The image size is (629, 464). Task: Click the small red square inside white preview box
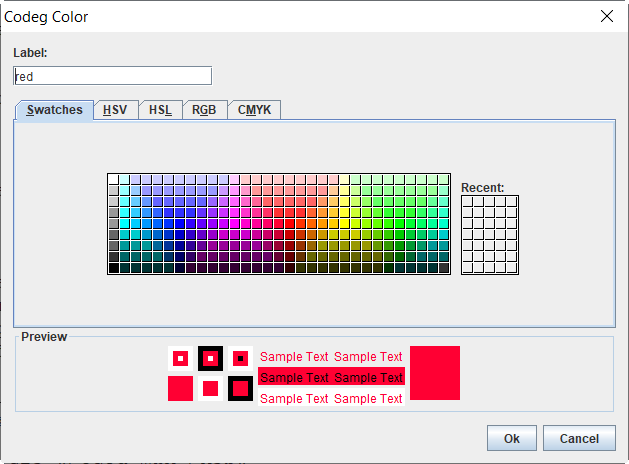(x=210, y=388)
